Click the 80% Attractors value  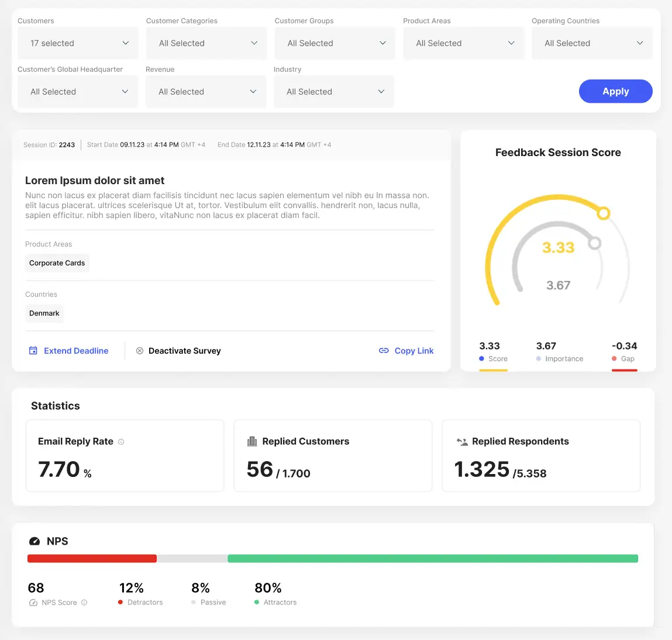268,588
